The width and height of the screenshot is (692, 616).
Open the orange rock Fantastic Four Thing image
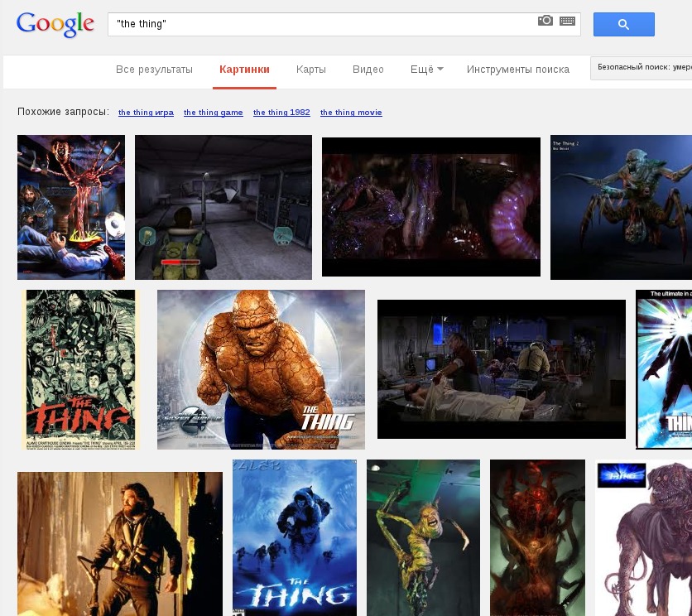click(x=261, y=369)
